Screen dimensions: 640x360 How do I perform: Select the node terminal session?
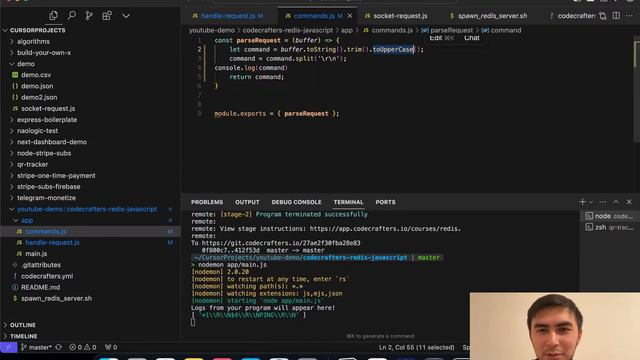[610, 216]
